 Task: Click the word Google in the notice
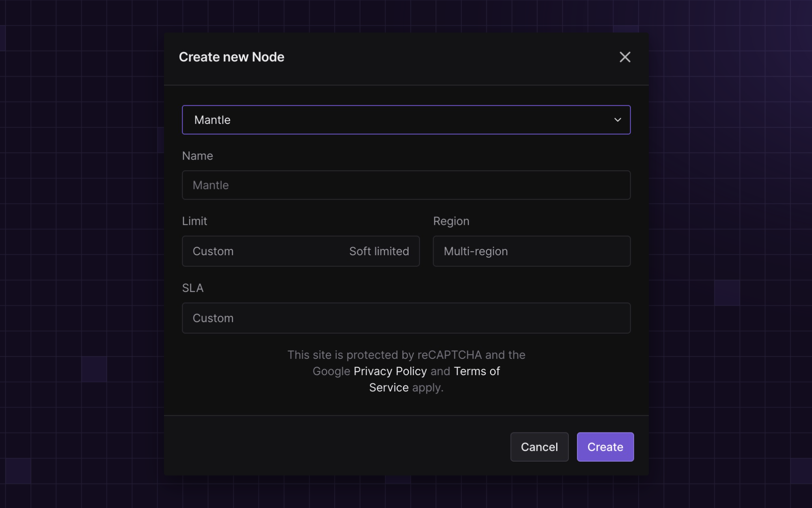click(x=331, y=371)
